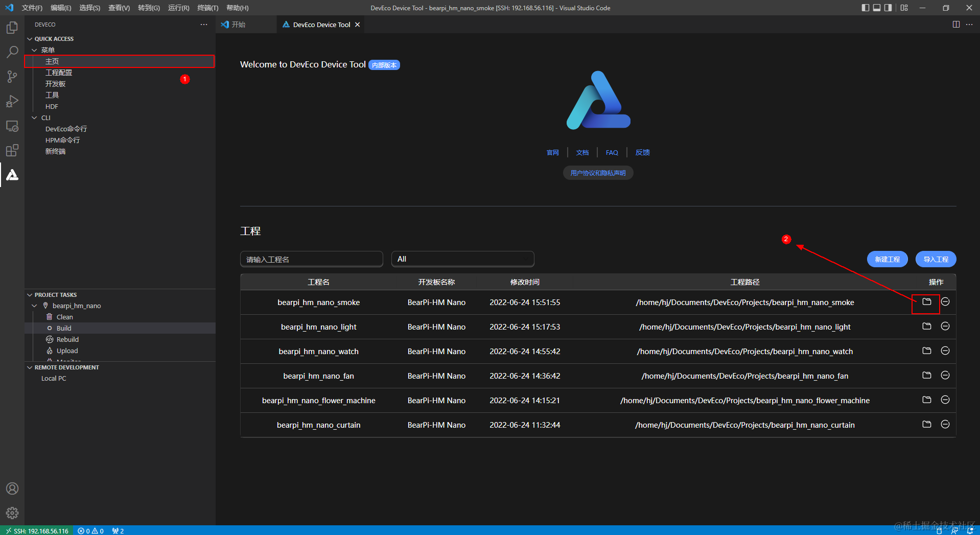980x535 pixels.
Task: Collapse the PROJECT TASKS section
Action: point(30,295)
